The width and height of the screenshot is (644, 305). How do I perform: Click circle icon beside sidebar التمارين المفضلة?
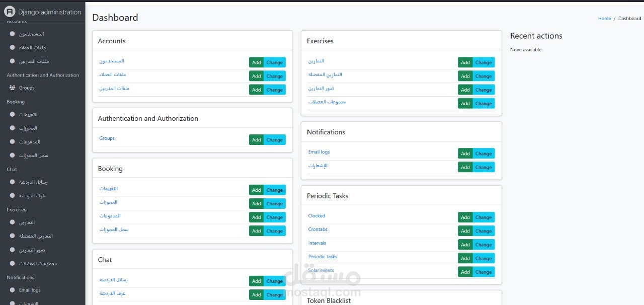point(12,236)
